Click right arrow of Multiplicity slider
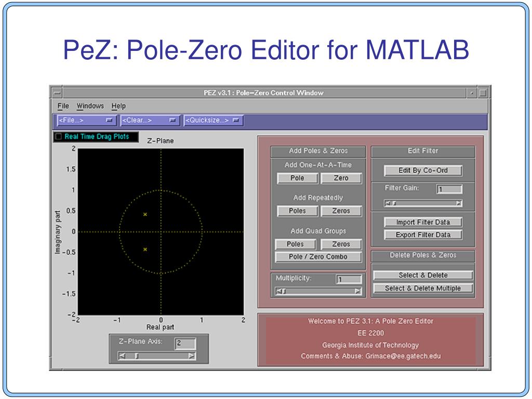Image resolution: width=532 pixels, height=399 pixels. [x=357, y=291]
